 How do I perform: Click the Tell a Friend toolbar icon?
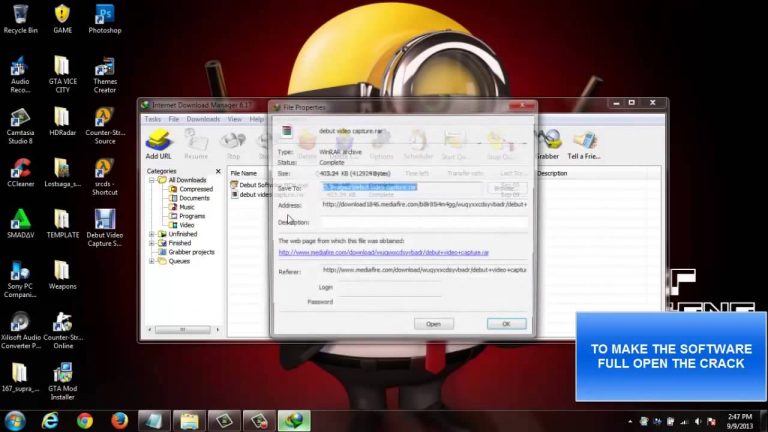coord(584,144)
